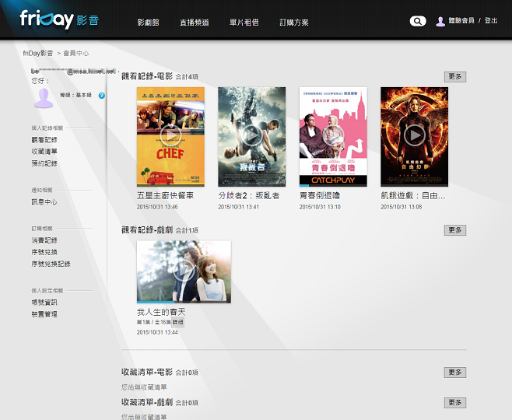The height and width of the screenshot is (420, 512).
Task: Open the 影劇館 menu
Action: (x=149, y=23)
